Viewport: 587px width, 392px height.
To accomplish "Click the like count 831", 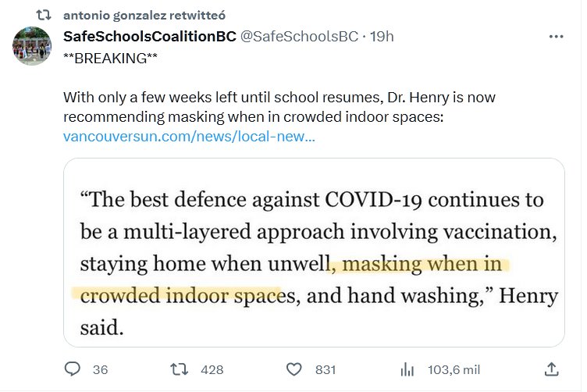I will click(x=325, y=370).
